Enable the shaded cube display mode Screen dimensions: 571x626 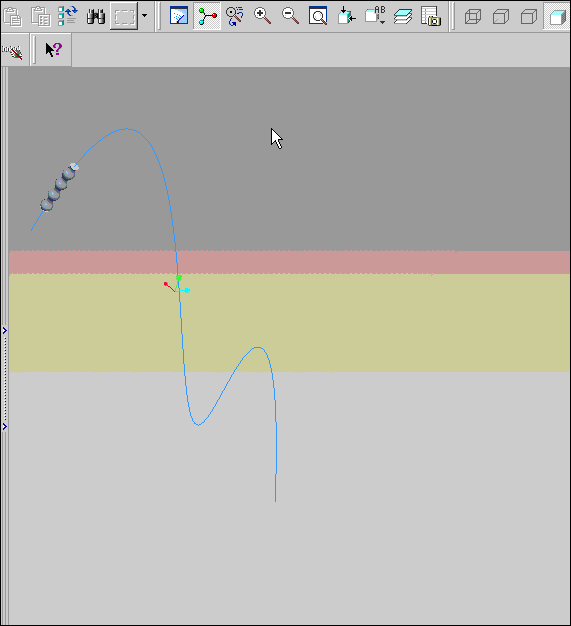[557, 16]
